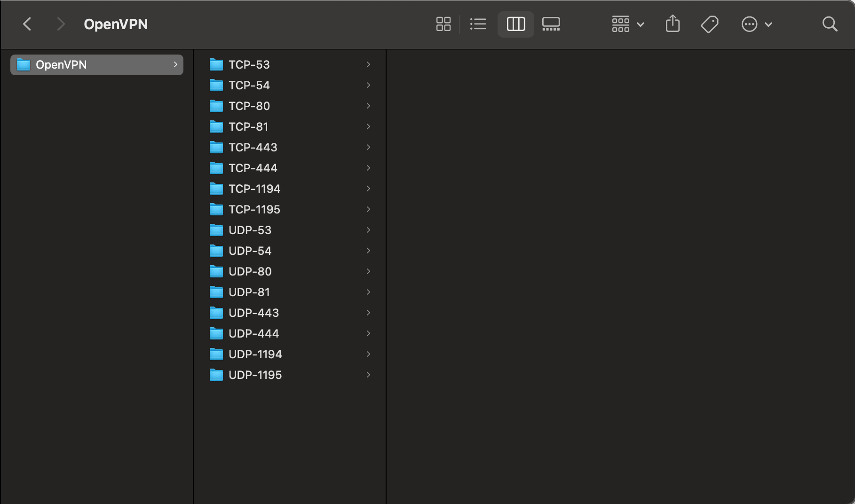Switch to list view
The width and height of the screenshot is (855, 504).
tap(478, 24)
